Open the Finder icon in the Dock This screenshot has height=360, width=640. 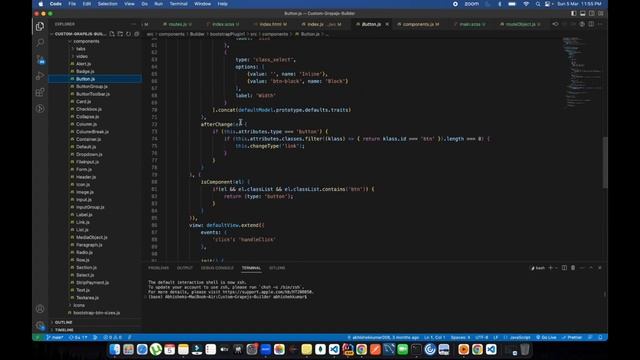[115, 349]
